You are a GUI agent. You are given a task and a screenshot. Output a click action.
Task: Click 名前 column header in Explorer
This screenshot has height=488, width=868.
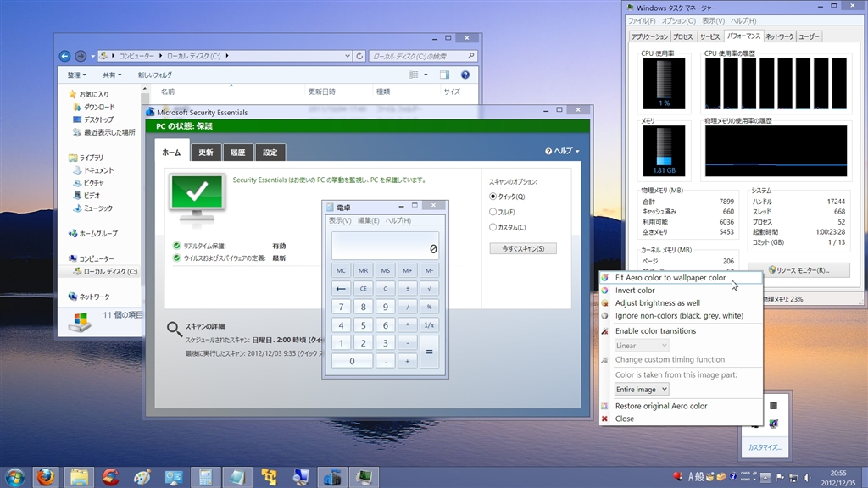pos(168,91)
